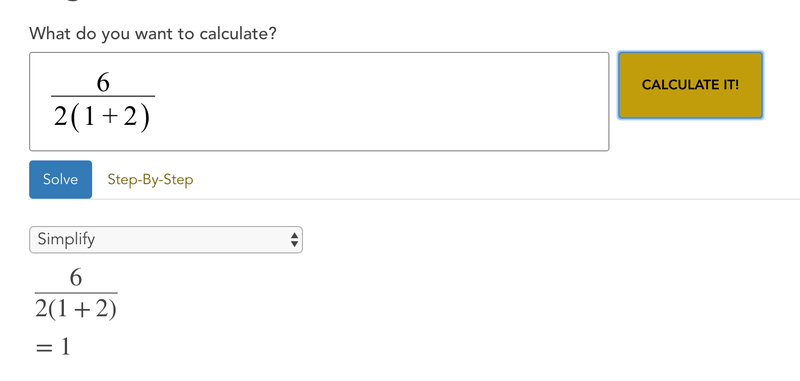Viewport: 800px width, 381px height.
Task: Open the Simplify dropdown menu
Action: tap(166, 240)
